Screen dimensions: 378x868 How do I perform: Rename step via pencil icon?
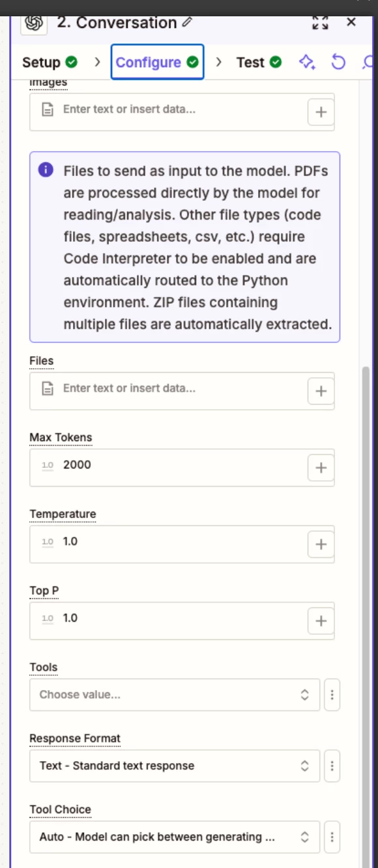188,23
